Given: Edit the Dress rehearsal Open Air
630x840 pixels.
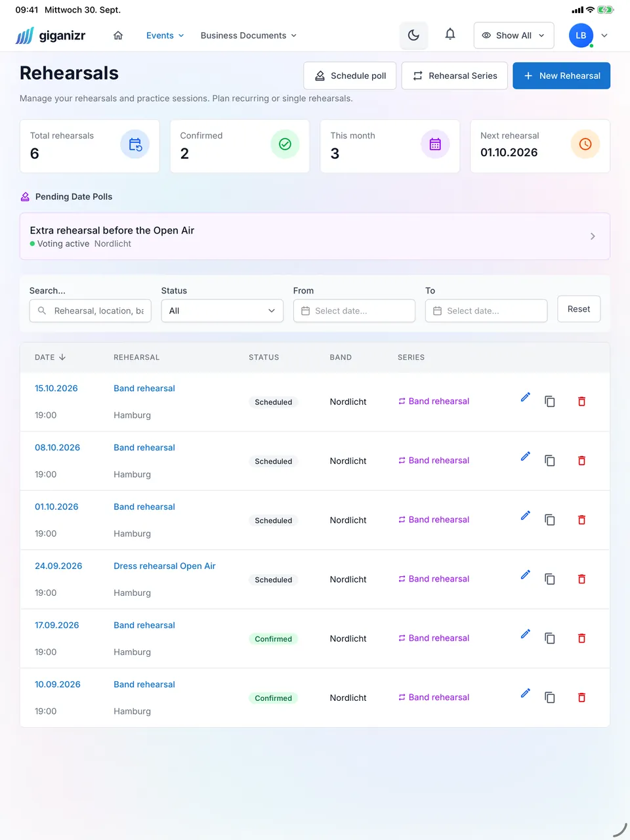Looking at the screenshot, I should pyautogui.click(x=526, y=574).
